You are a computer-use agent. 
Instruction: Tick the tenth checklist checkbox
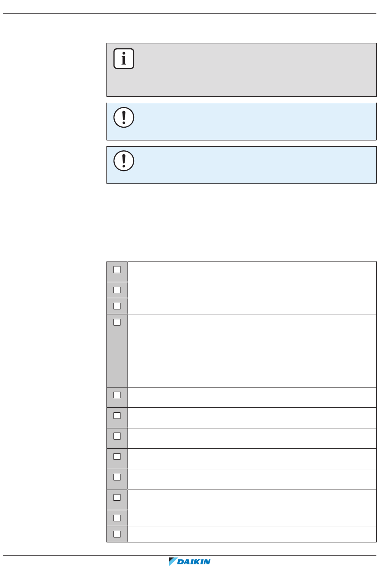pos(117,497)
